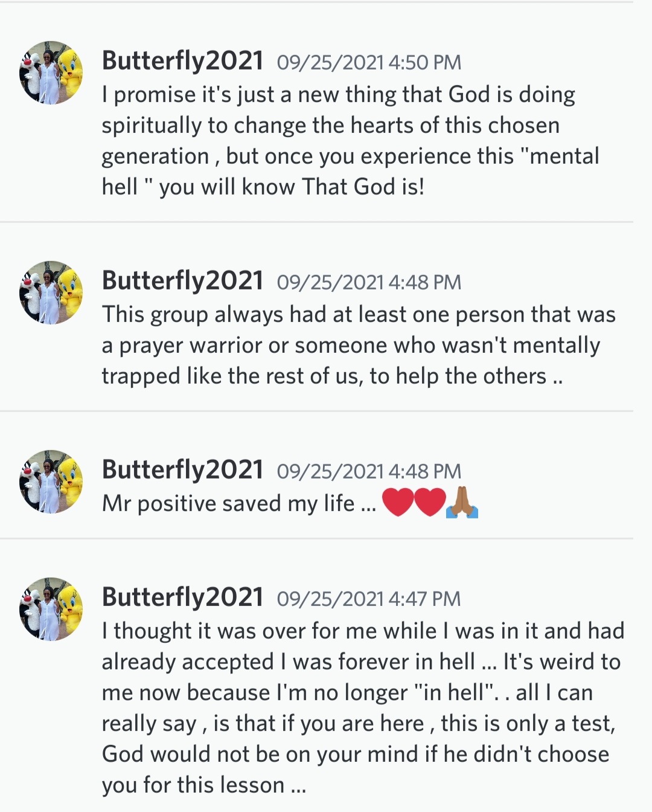
Task: Click the timestamp above Mr positive message
Action: [369, 471]
